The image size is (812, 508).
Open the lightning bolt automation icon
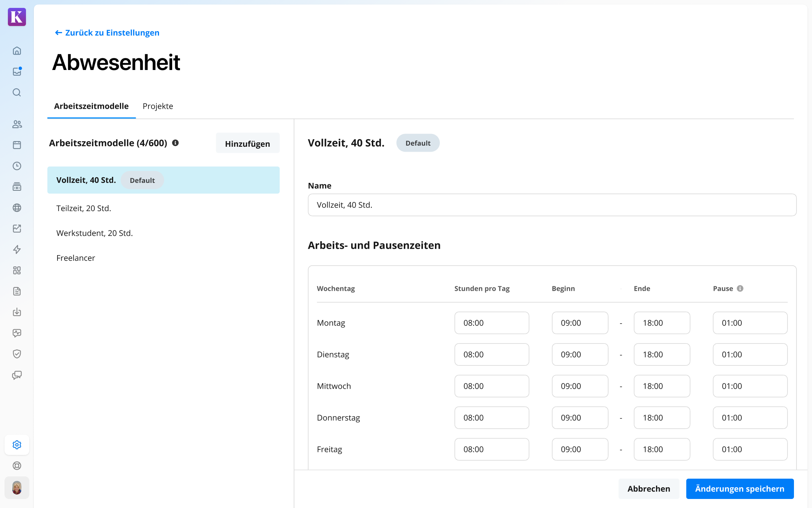[x=17, y=249]
